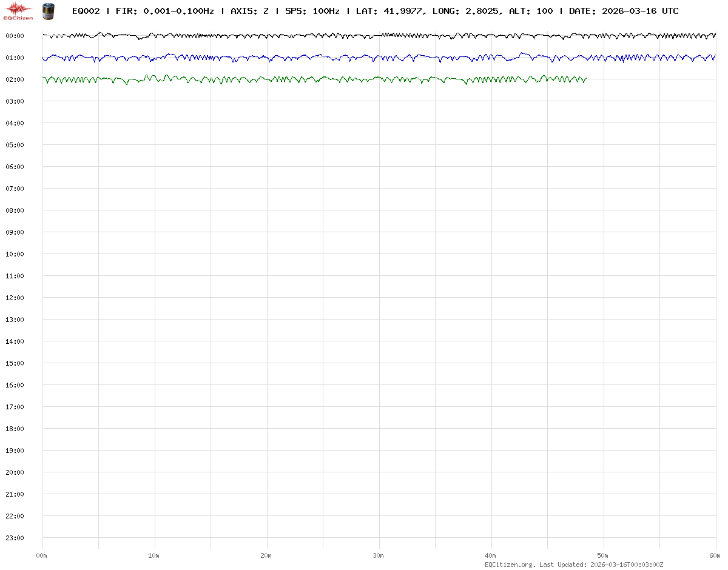Click the 00:00 hour row label
Screen dimensions: 728x570
[15, 36]
